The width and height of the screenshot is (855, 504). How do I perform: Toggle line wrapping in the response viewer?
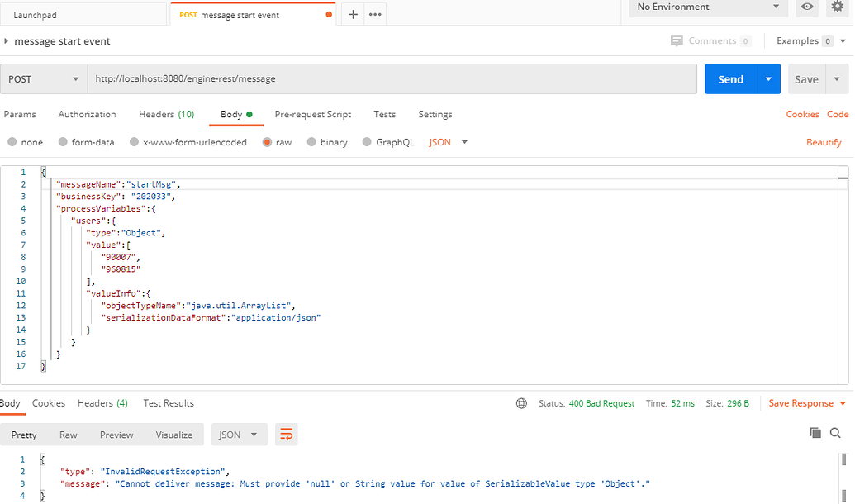[286, 434]
